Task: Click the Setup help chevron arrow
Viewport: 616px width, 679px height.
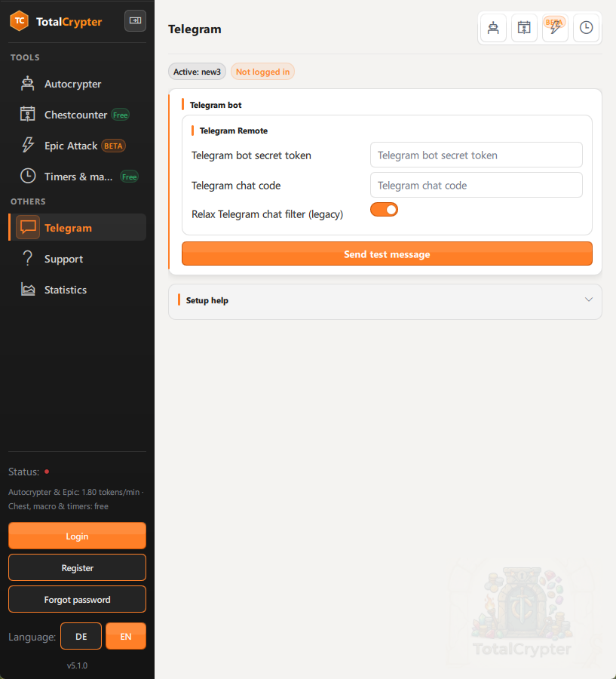Action: pyautogui.click(x=589, y=300)
